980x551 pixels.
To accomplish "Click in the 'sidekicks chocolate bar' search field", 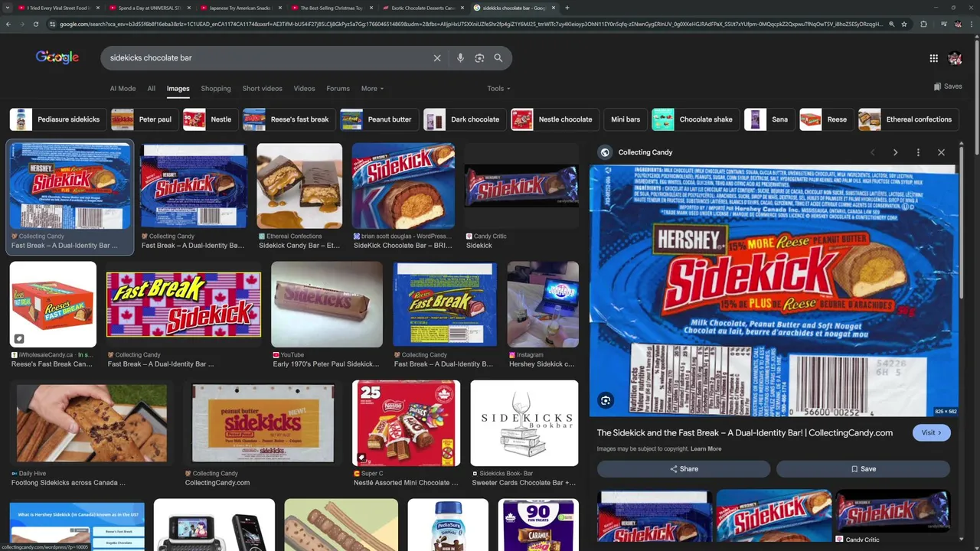I will click(x=268, y=58).
